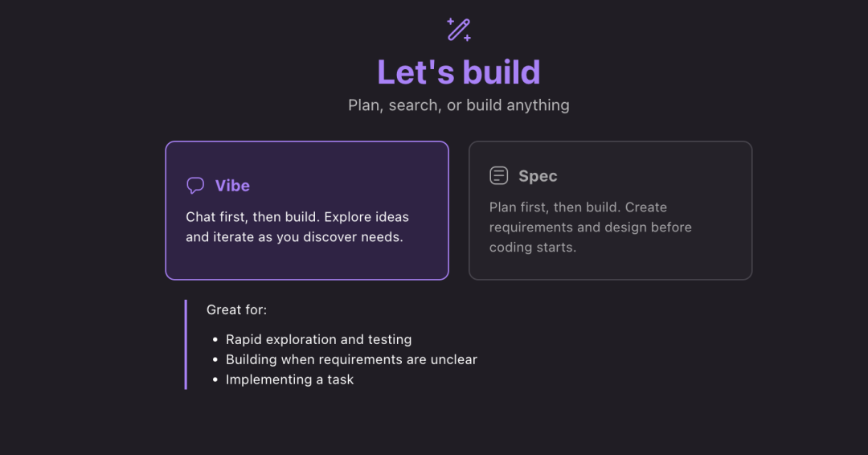868x455 pixels.
Task: Click the purple vertical bar beside the list
Action: (186, 344)
